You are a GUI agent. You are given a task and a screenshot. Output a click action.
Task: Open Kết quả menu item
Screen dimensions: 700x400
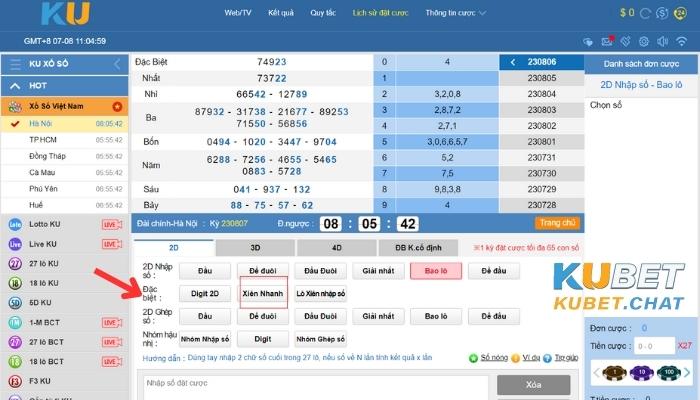(x=281, y=13)
